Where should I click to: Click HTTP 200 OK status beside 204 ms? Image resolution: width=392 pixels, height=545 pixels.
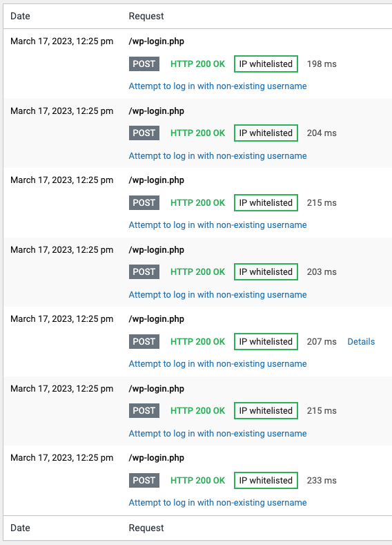click(197, 133)
